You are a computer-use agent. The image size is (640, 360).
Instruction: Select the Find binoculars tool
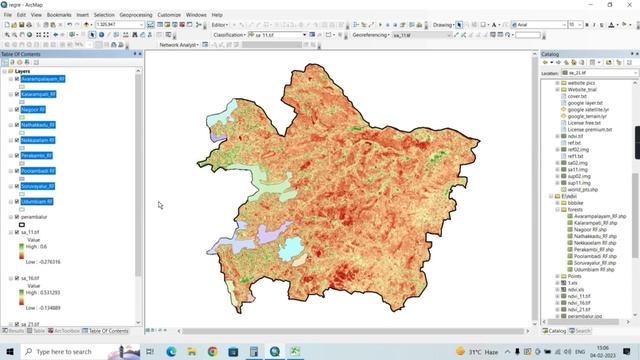pyautogui.click(x=135, y=35)
